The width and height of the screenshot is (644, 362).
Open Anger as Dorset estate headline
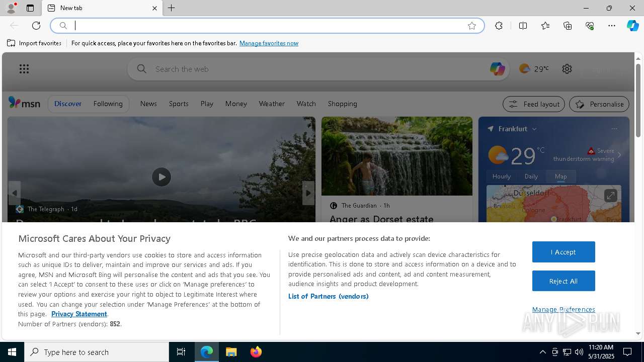pos(381,219)
